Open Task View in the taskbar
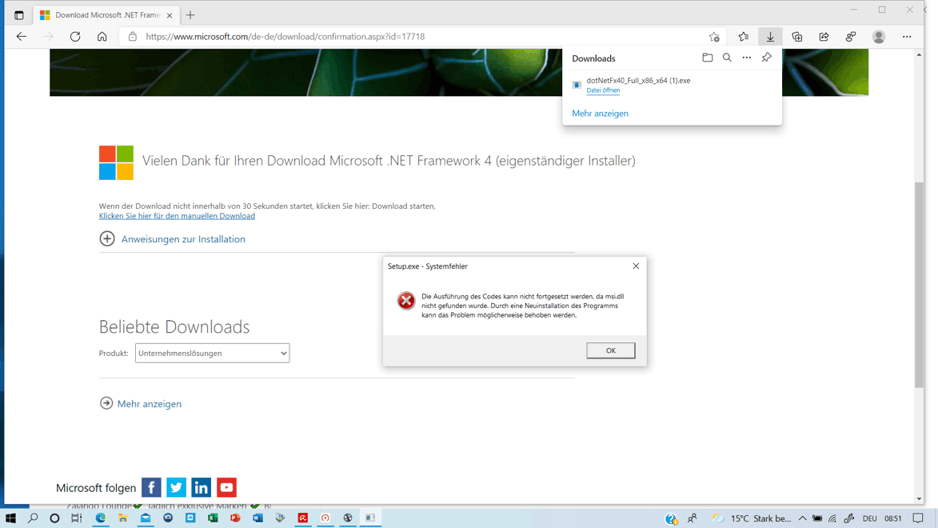 click(x=77, y=518)
